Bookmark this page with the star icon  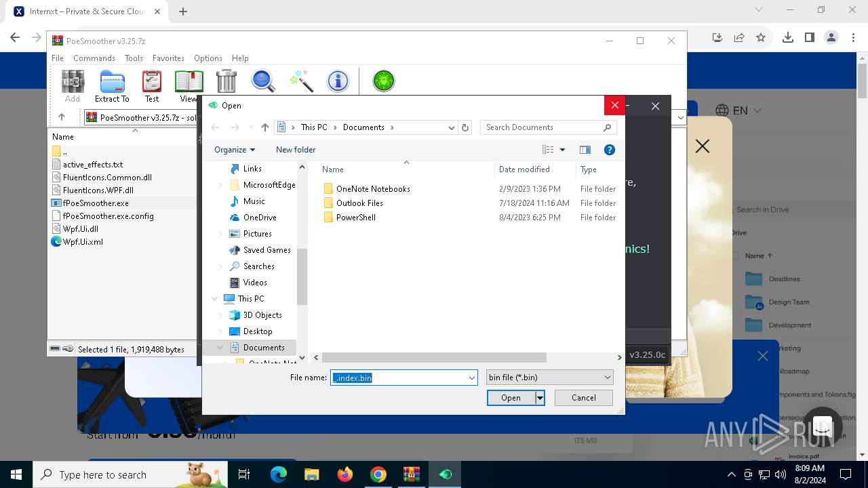(761, 38)
